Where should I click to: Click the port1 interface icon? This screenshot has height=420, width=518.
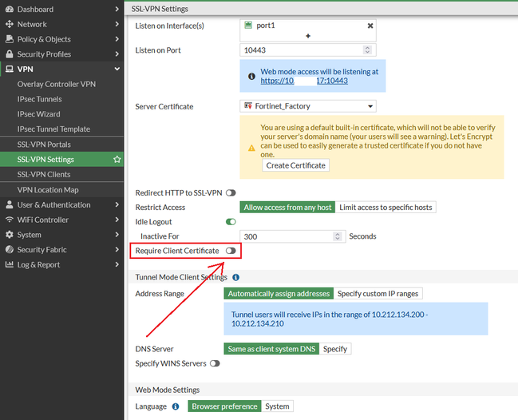(x=248, y=25)
